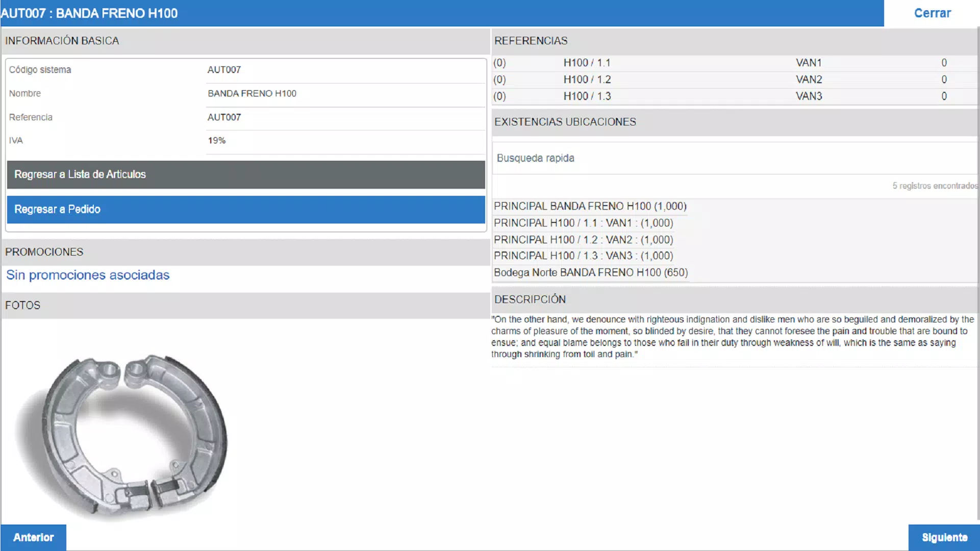Click Regresar a Lista de Articulos button
This screenshot has height=551, width=980.
click(246, 174)
